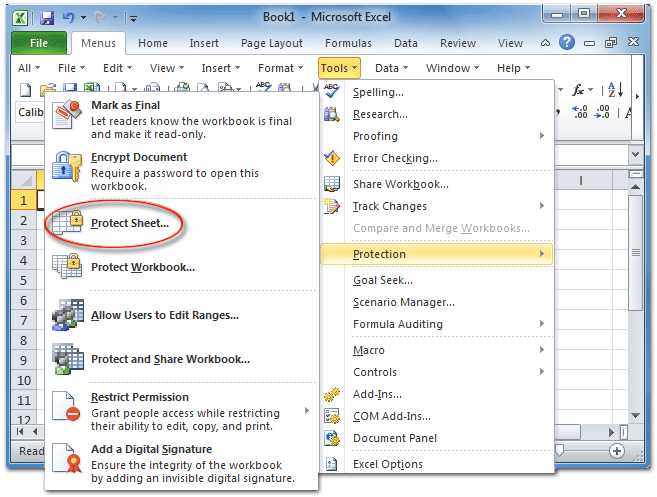Click the Mark as Final icon

tap(68, 118)
